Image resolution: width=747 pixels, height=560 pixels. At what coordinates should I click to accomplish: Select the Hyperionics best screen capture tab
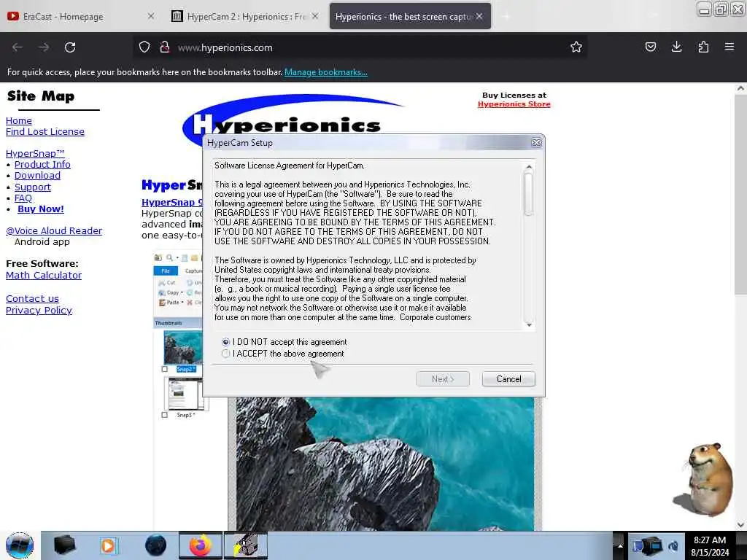[x=410, y=16]
